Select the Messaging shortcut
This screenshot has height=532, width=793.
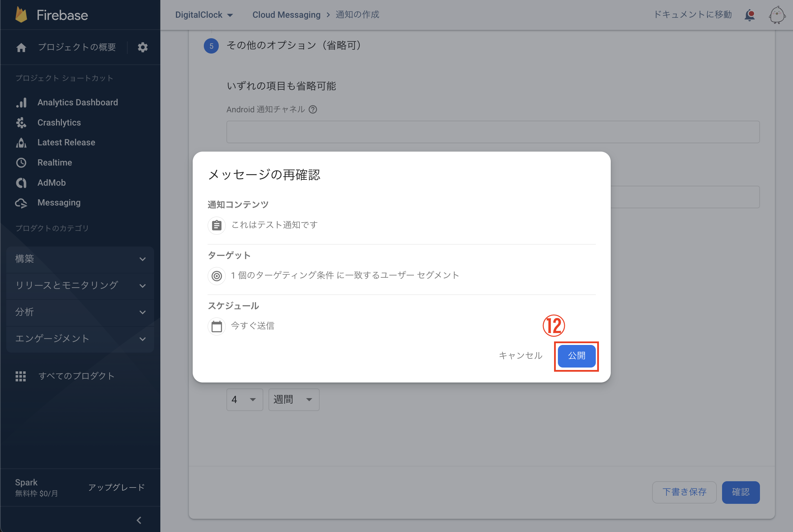[59, 203]
